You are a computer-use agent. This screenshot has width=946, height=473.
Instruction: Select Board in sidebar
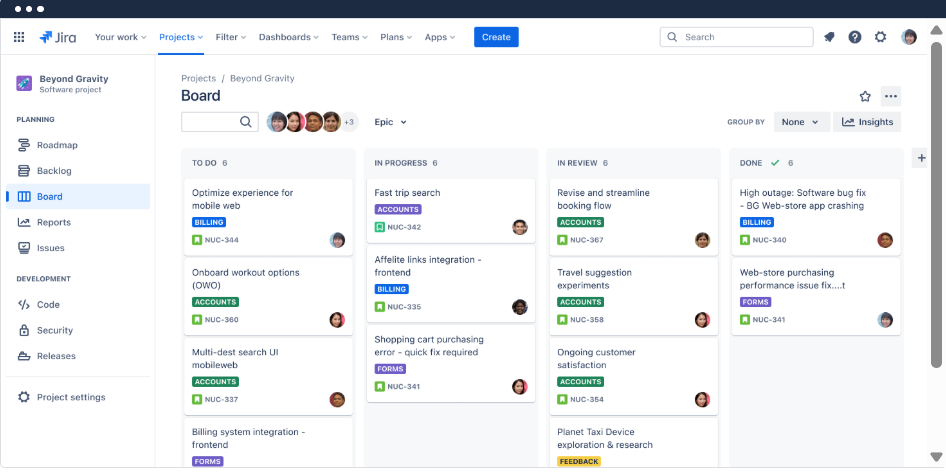pos(78,197)
